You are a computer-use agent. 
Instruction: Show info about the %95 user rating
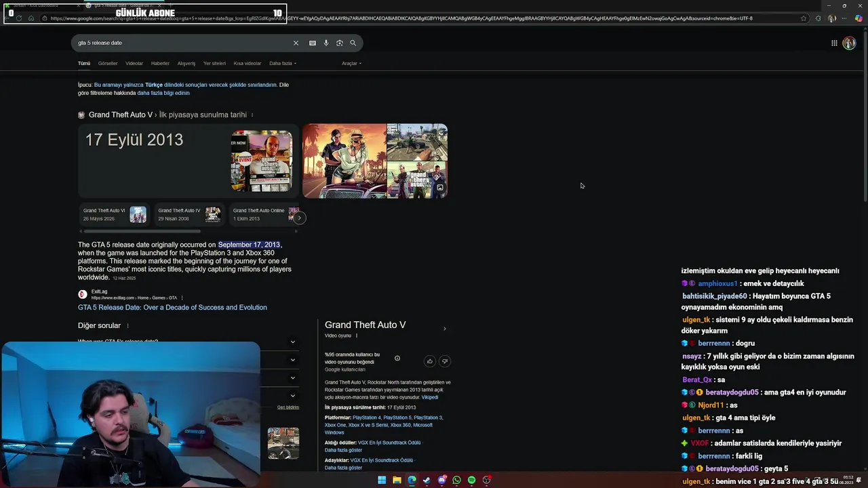click(397, 359)
